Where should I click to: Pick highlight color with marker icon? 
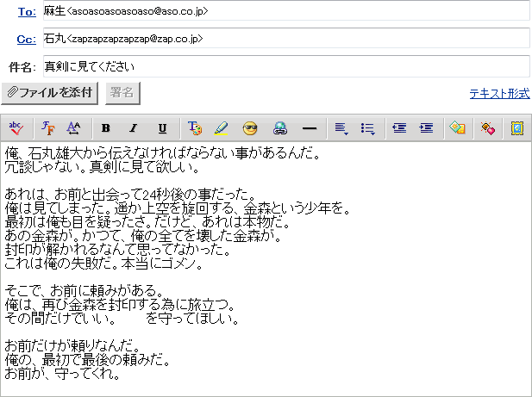222,128
